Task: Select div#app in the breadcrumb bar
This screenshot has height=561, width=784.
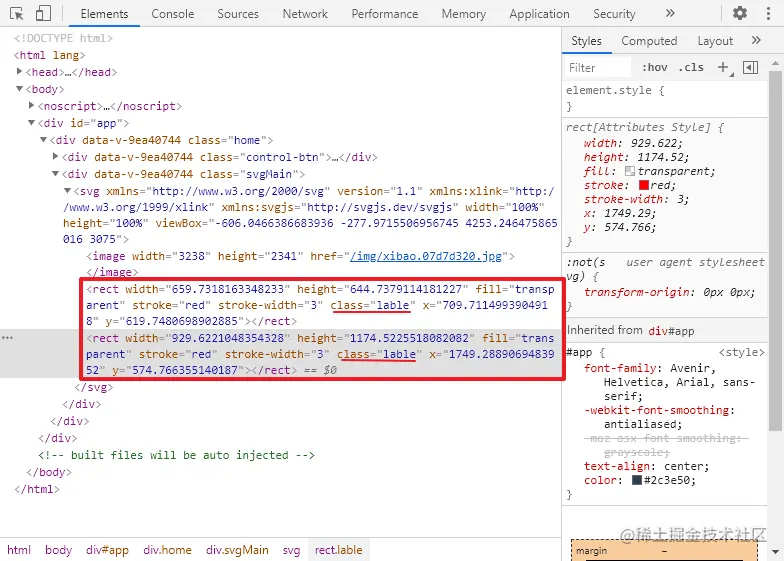Action: coord(107,550)
